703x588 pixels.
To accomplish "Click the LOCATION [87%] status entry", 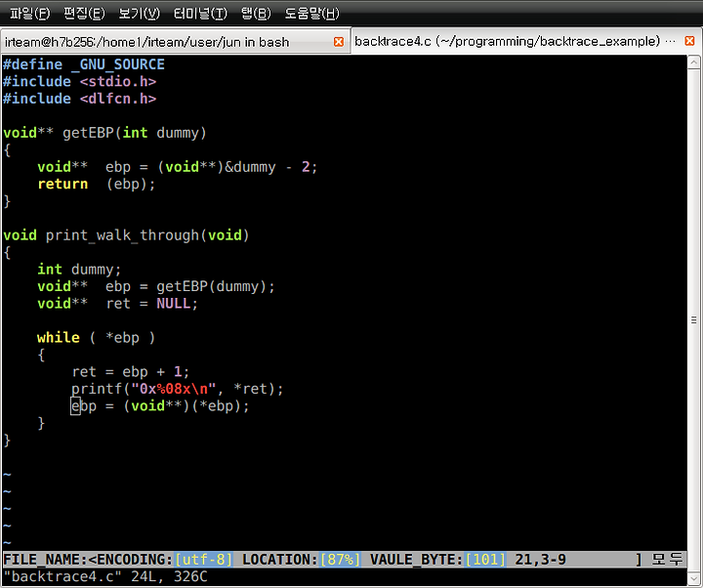I will point(302,560).
